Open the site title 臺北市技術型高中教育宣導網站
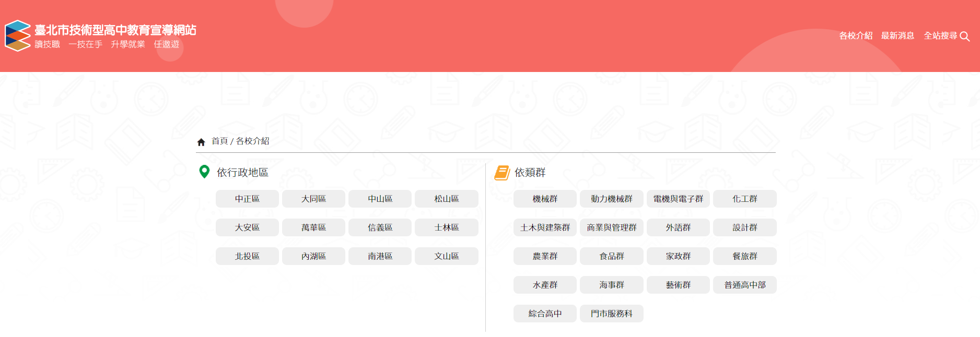 [115, 30]
